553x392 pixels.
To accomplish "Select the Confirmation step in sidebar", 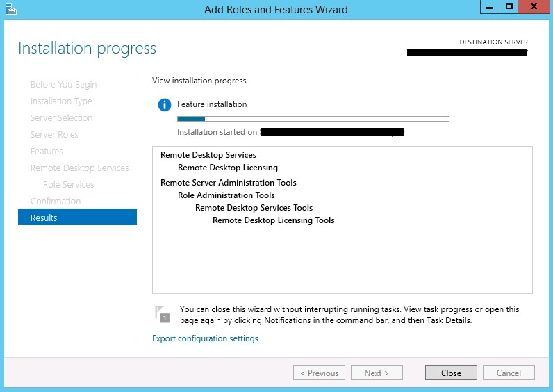I will (x=56, y=201).
